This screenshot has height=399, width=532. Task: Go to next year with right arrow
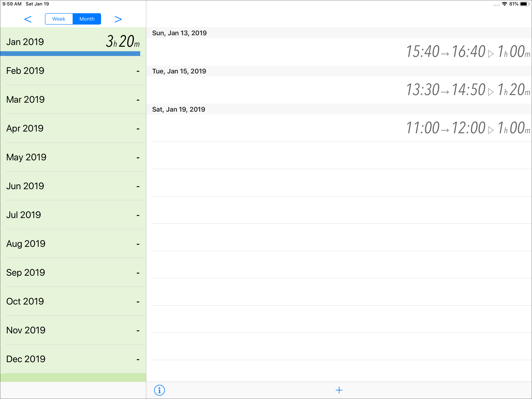tap(118, 19)
